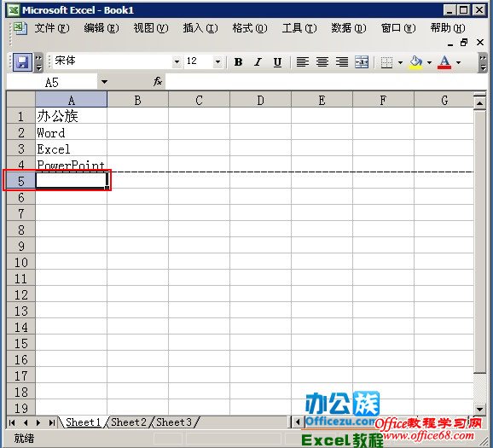The width and height of the screenshot is (493, 448).
Task: Click the Merge and Center icon
Action: click(x=362, y=62)
